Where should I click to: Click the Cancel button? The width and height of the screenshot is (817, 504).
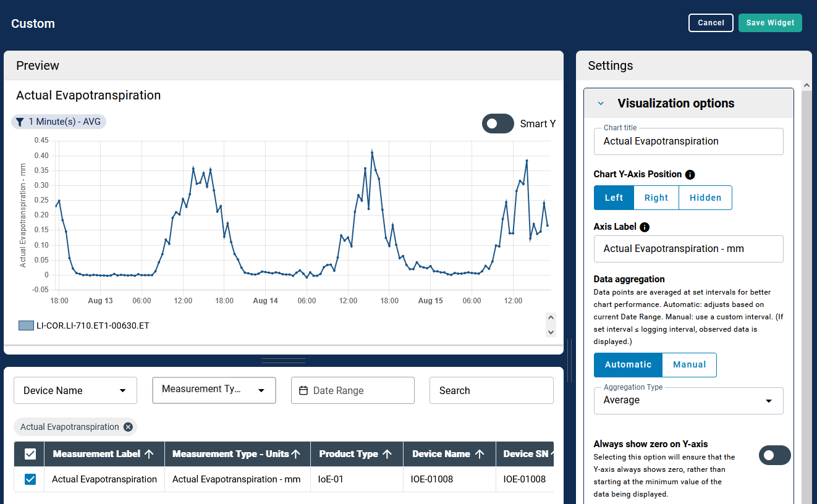tap(711, 23)
